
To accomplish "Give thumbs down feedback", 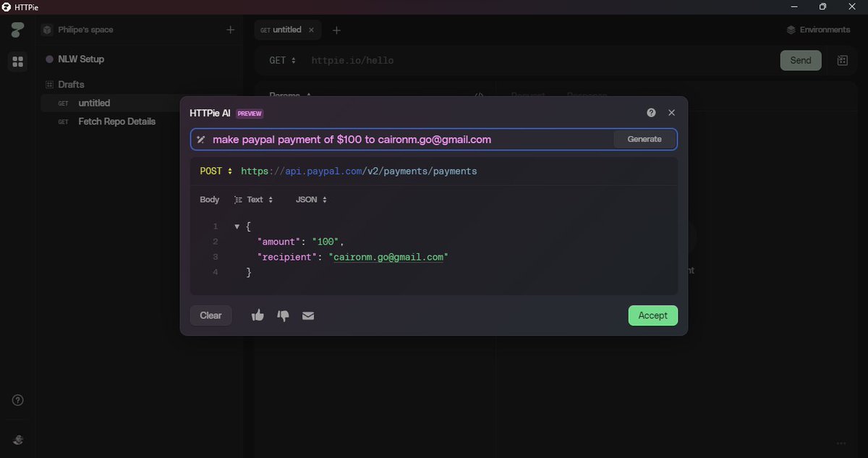I will click(x=284, y=315).
